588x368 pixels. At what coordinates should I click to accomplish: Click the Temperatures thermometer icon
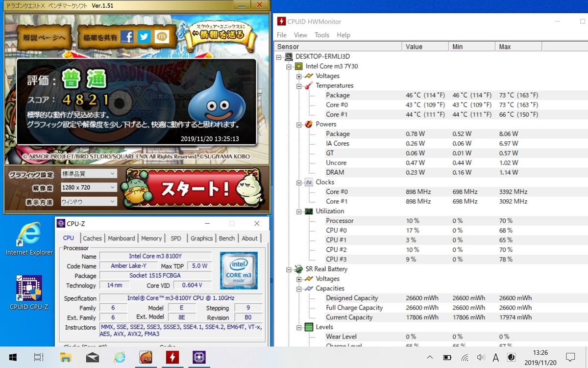tap(309, 85)
